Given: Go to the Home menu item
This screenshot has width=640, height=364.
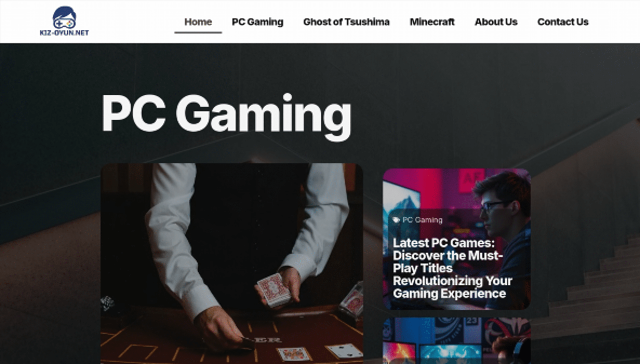Looking at the screenshot, I should coord(198,22).
